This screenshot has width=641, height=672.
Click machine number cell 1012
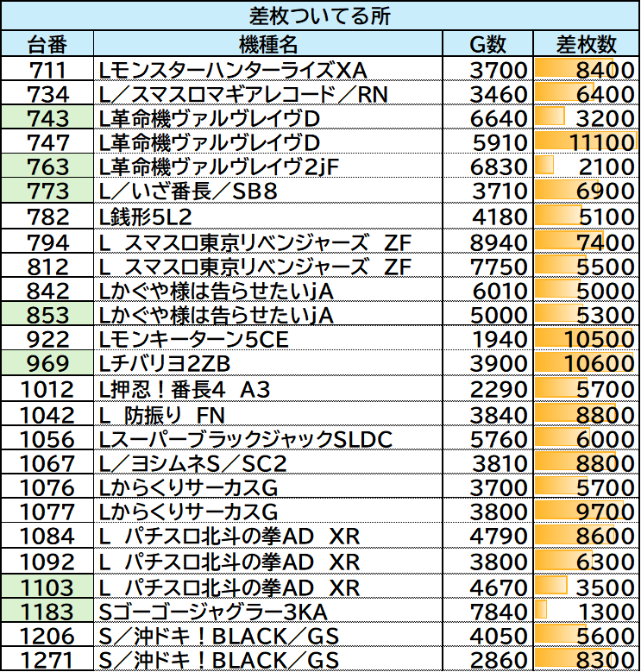click(x=47, y=388)
